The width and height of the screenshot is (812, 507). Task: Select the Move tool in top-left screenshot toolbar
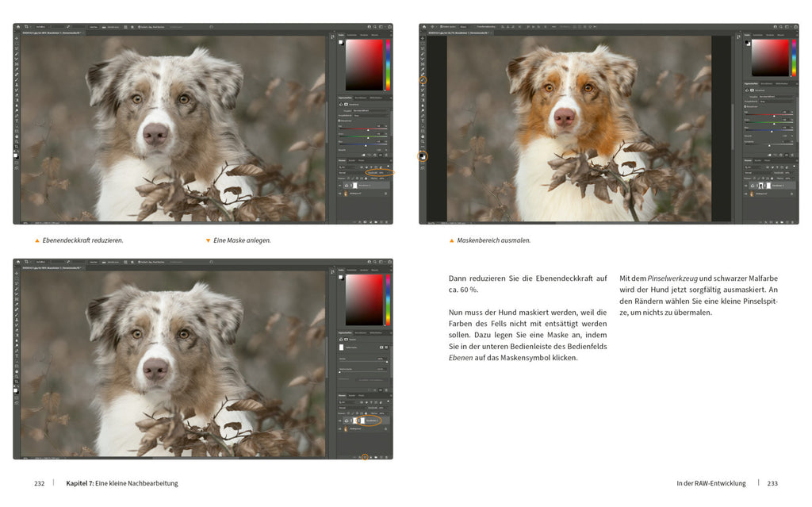(x=17, y=38)
